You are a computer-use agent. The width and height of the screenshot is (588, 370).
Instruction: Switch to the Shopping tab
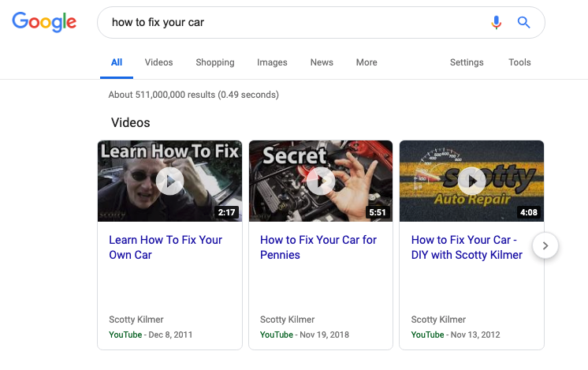(x=215, y=62)
